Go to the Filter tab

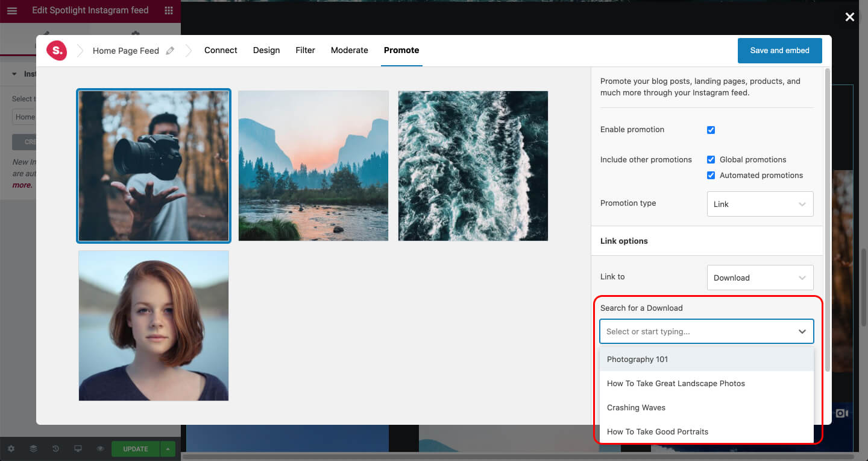(306, 50)
